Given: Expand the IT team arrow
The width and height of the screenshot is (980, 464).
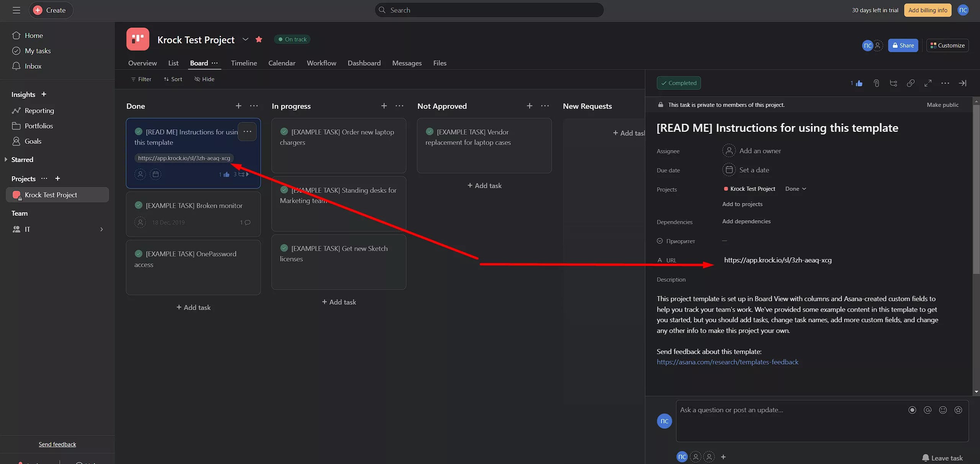Looking at the screenshot, I should tap(101, 230).
